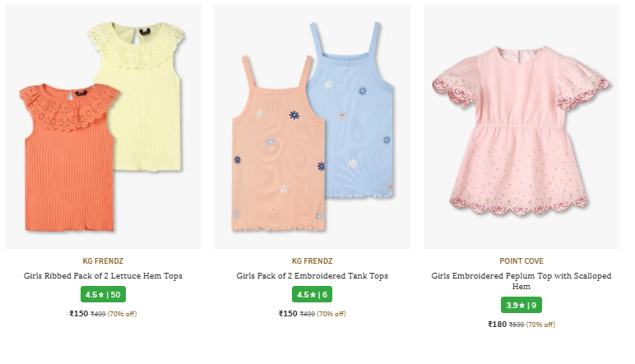This screenshot has width=635, height=364.
Task: Open Girls Embroidered Peplum Top with Scalloped Hem
Action: (521, 281)
